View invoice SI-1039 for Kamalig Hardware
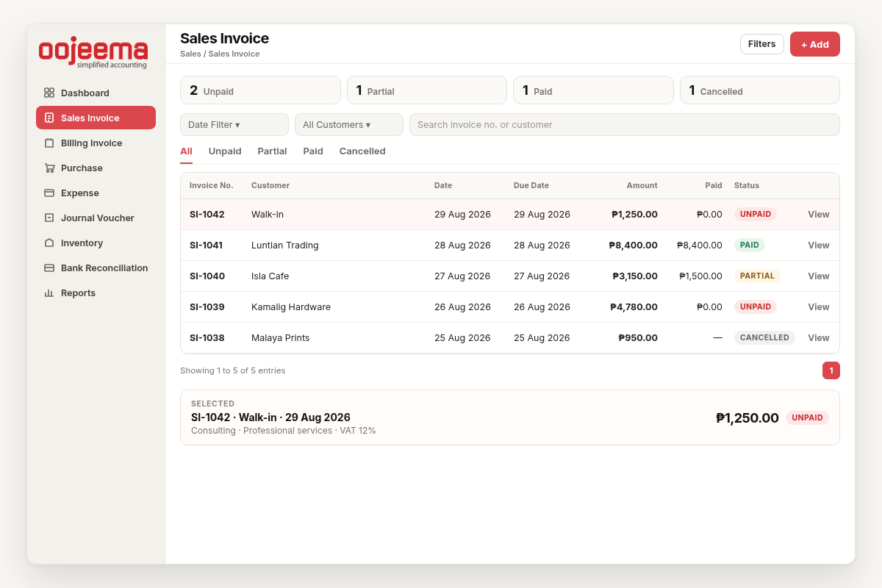 pyautogui.click(x=819, y=307)
